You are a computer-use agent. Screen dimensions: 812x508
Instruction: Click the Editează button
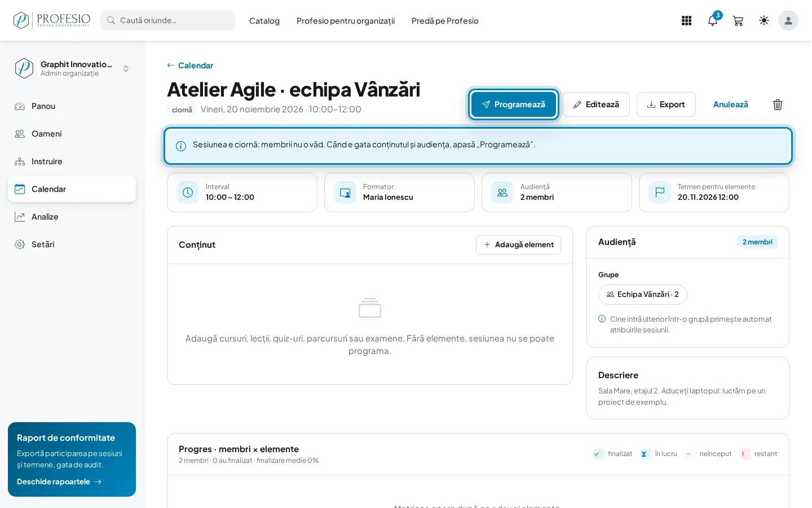pyautogui.click(x=596, y=104)
